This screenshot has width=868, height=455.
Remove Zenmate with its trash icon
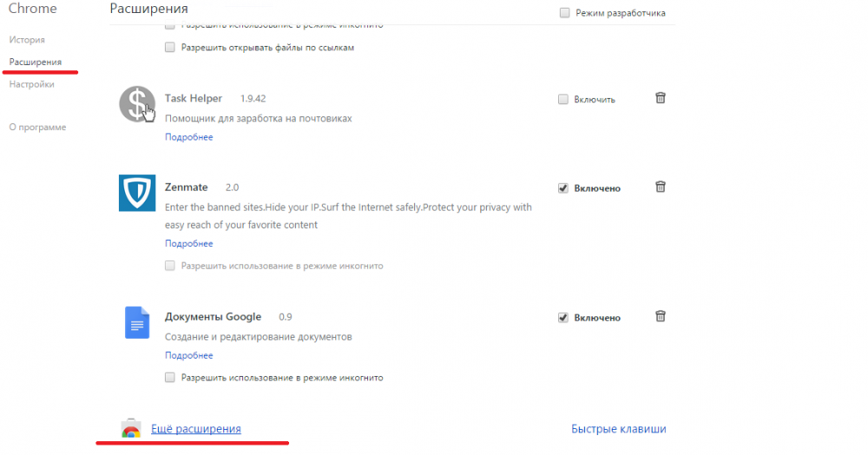coord(661,187)
